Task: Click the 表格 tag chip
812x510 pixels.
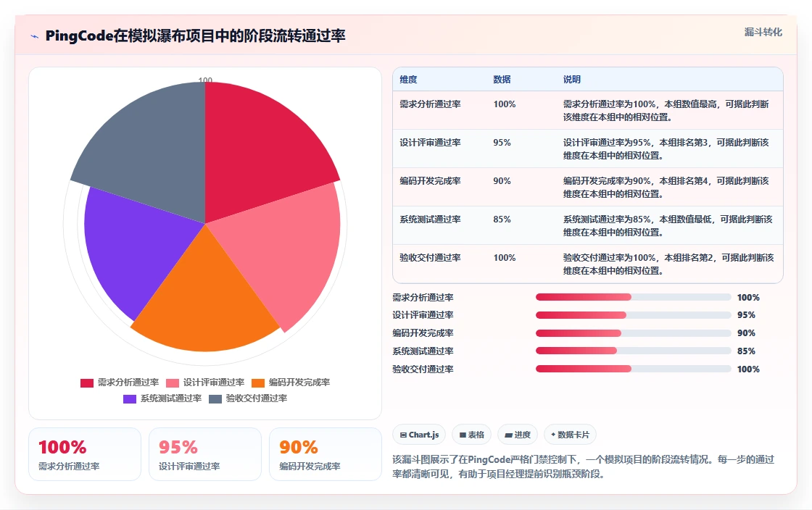Action: click(x=471, y=435)
